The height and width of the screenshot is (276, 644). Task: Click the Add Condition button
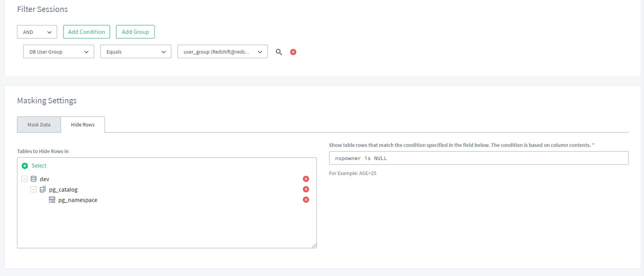pyautogui.click(x=86, y=32)
